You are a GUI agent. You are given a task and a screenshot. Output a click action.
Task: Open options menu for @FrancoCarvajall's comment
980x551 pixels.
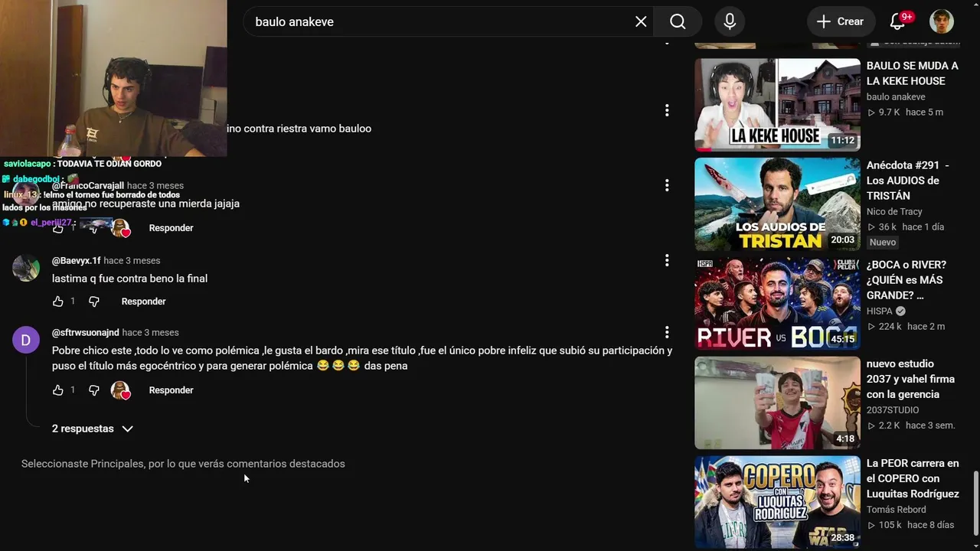coord(667,185)
